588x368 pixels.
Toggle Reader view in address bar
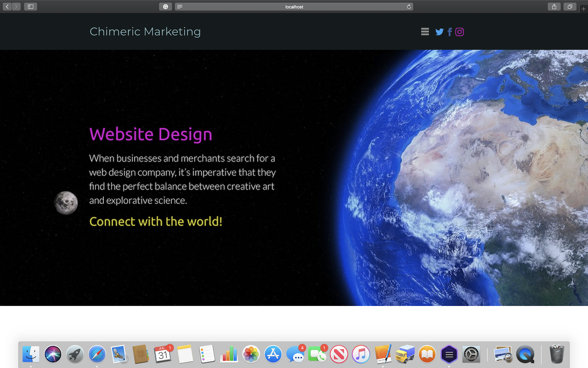click(180, 6)
